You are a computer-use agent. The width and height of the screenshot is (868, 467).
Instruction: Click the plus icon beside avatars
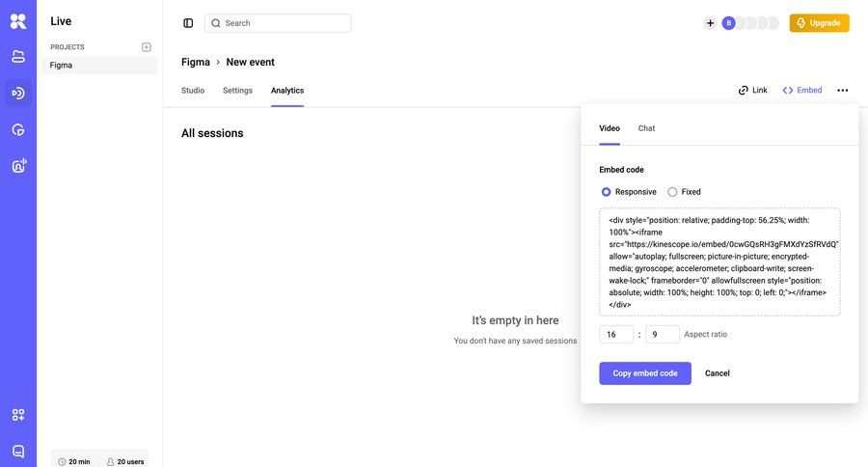(711, 23)
